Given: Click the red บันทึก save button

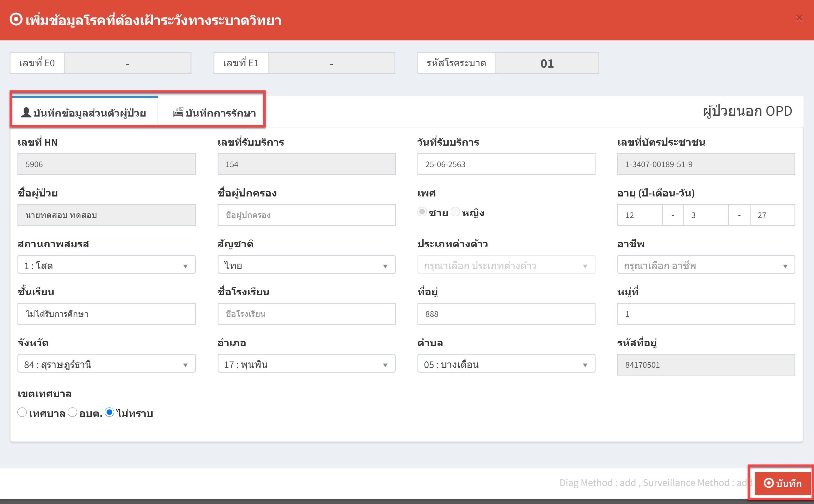Looking at the screenshot, I should pyautogui.click(x=782, y=483).
